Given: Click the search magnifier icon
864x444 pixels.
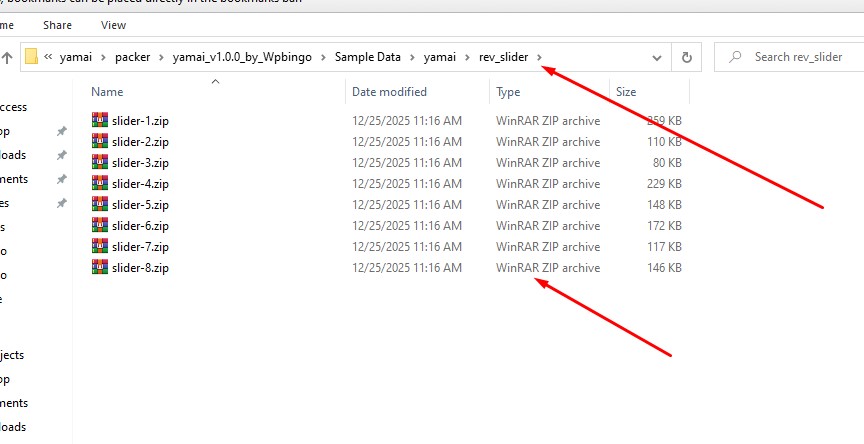Looking at the screenshot, I should [734, 57].
